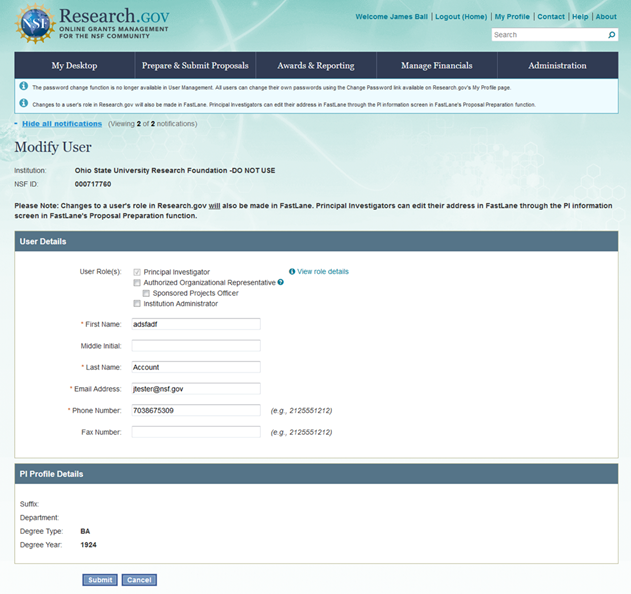Open the Manage Financials menu
Viewport: 631px width, 594px height.
(x=437, y=65)
